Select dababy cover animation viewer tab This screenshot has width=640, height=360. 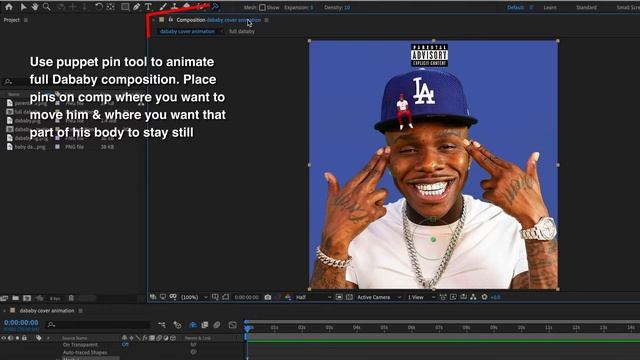(187, 31)
